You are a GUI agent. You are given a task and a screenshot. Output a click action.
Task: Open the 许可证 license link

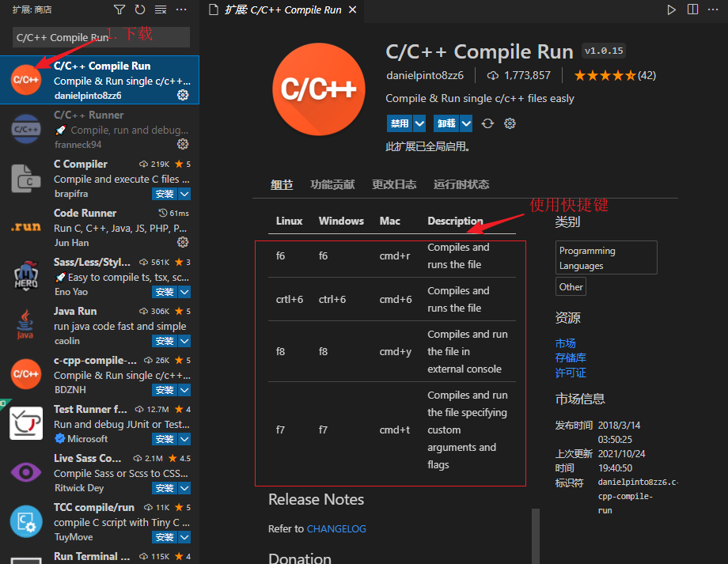coord(571,373)
